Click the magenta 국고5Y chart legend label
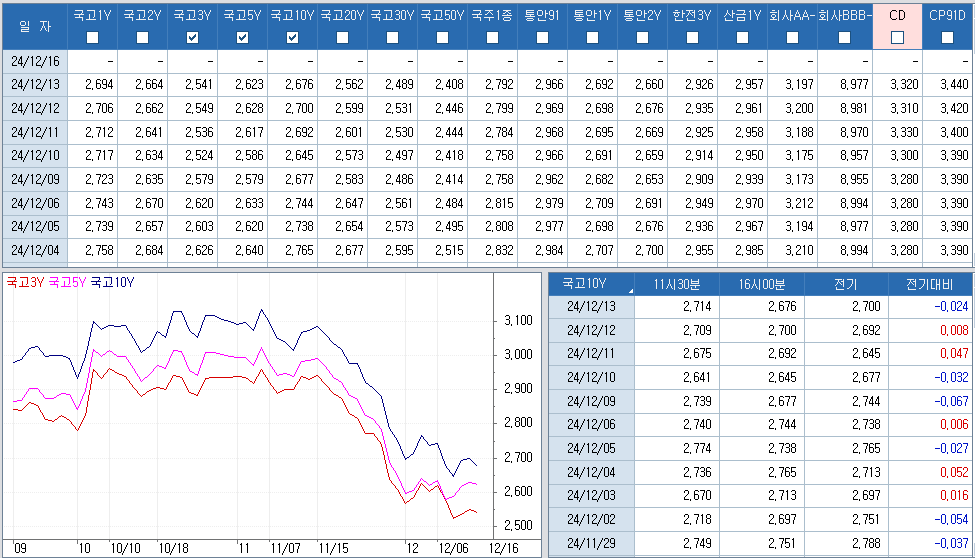975x558 pixels. [x=67, y=282]
